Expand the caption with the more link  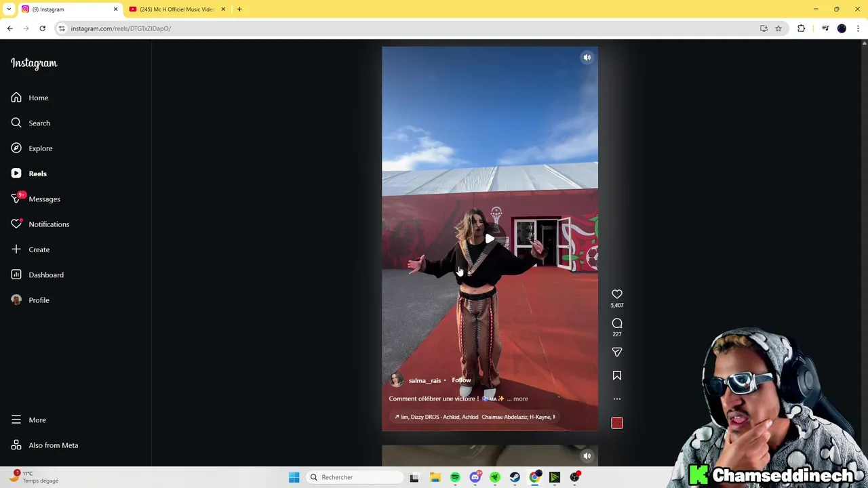(521, 399)
